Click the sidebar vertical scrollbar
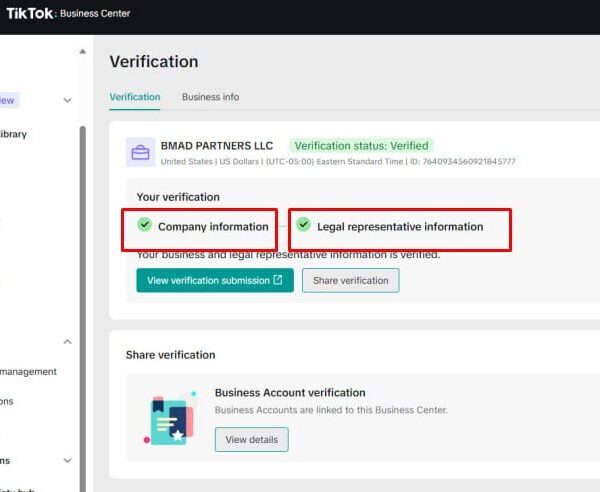 (x=83, y=306)
